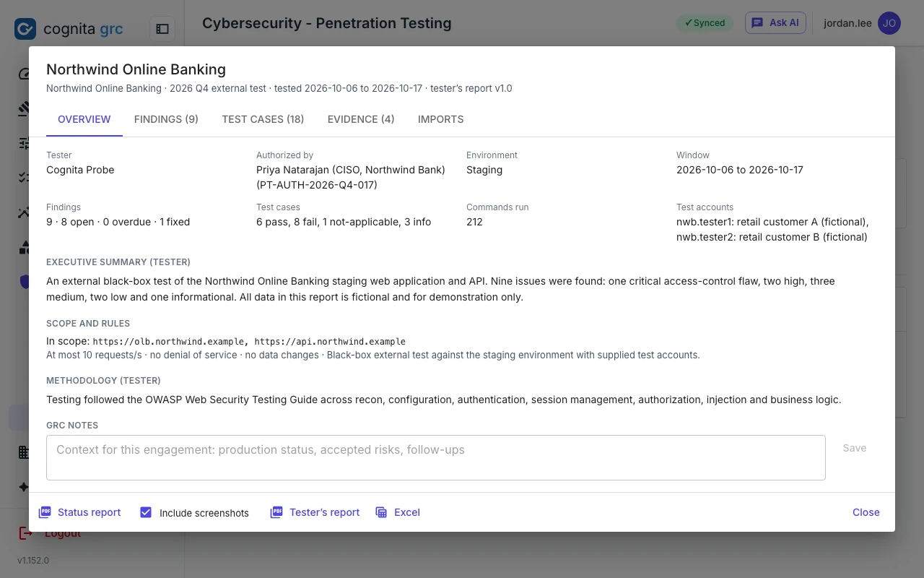Close the Northwind Online Banking dialog
Viewport: 924px width, 578px height.
[x=866, y=512]
